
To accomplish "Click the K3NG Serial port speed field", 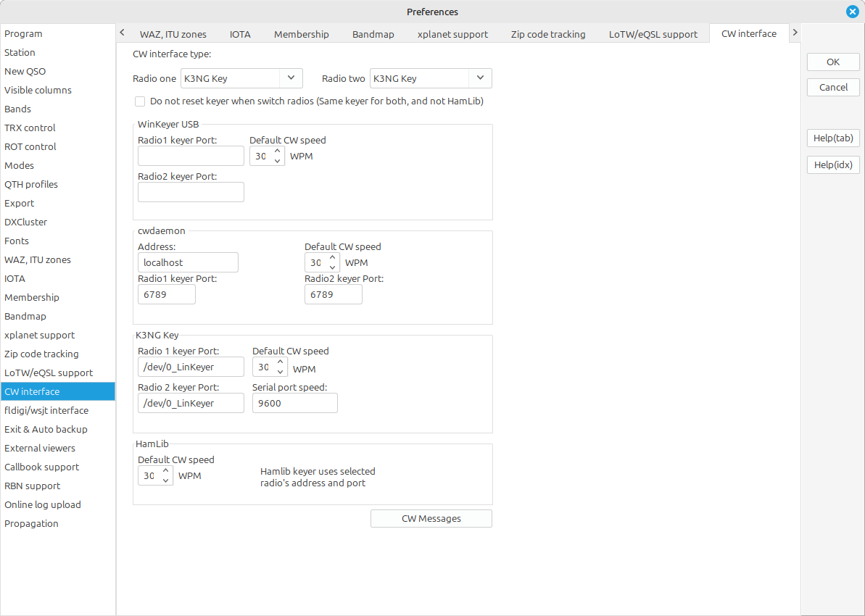I will coord(294,403).
